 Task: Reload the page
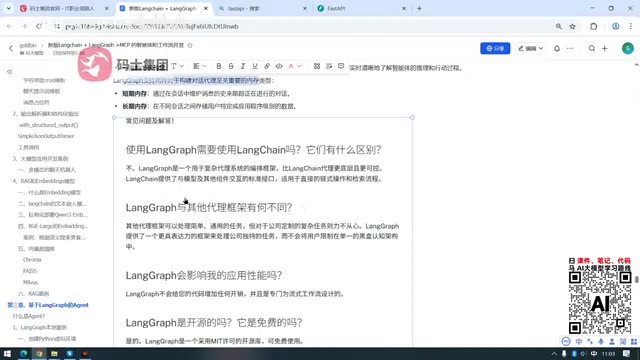point(39,26)
